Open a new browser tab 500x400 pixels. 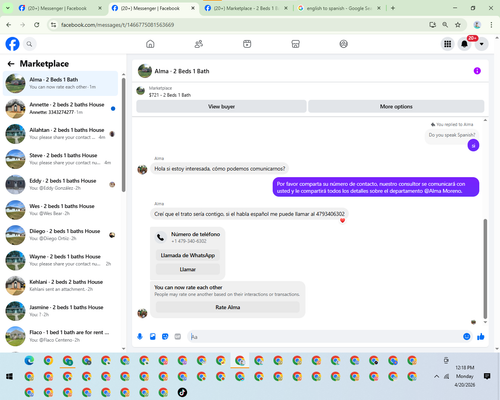pyautogui.click(x=393, y=8)
